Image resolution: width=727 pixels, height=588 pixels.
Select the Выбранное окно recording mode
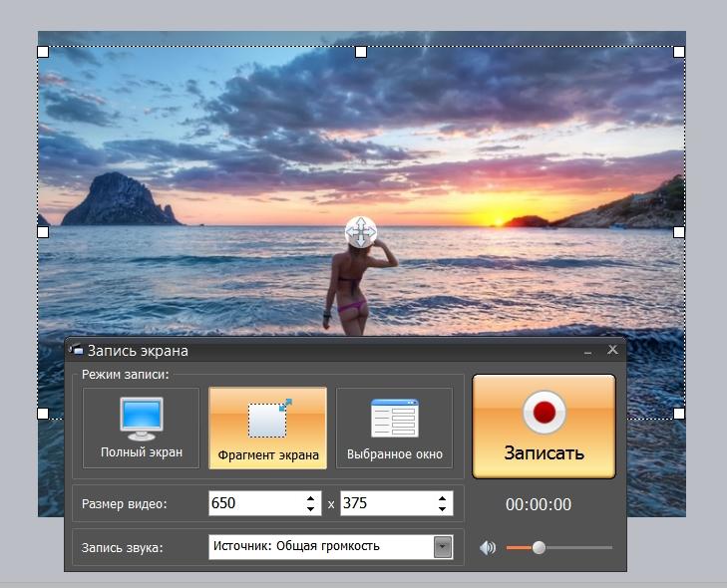pos(395,429)
